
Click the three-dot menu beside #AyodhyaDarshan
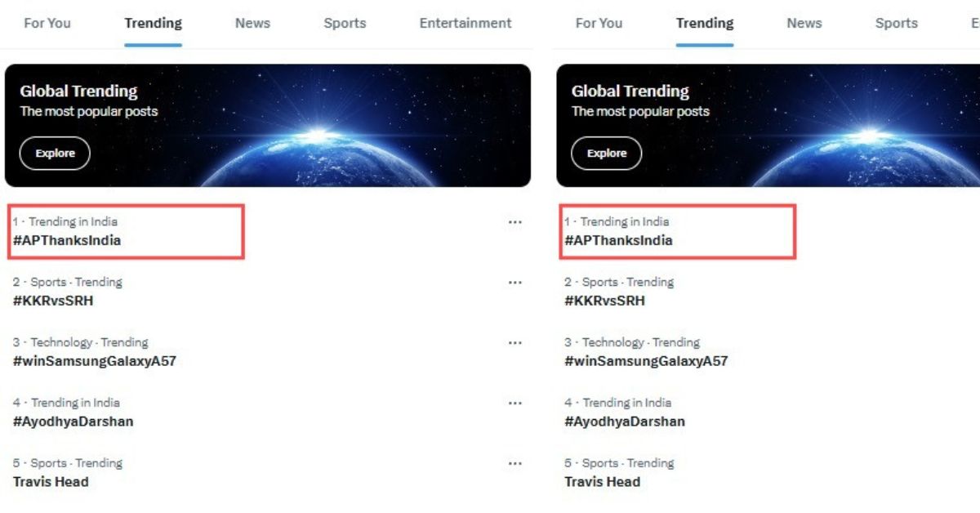coord(514,404)
